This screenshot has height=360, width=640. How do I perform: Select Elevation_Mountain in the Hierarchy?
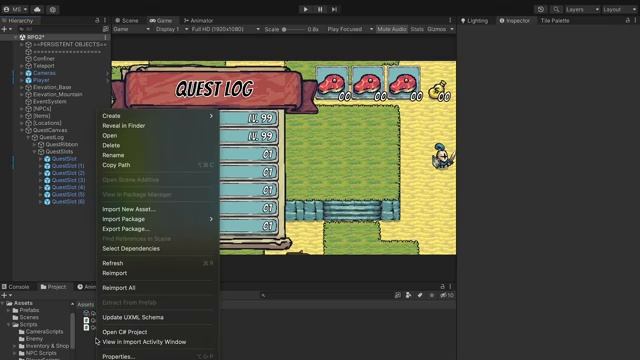coord(58,94)
